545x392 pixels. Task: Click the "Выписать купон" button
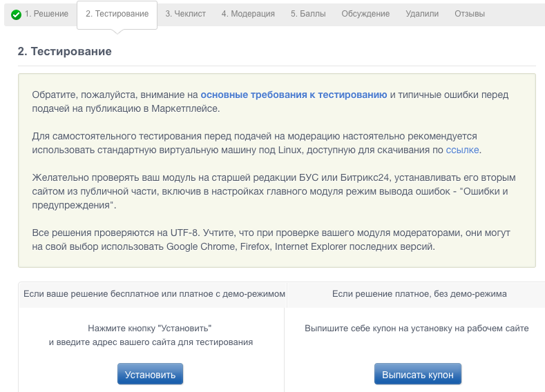point(418,374)
